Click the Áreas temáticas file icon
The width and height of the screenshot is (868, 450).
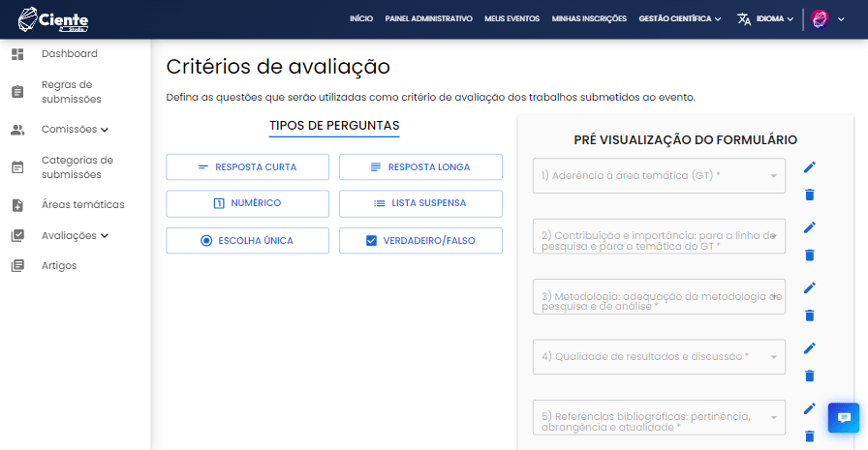click(17, 205)
